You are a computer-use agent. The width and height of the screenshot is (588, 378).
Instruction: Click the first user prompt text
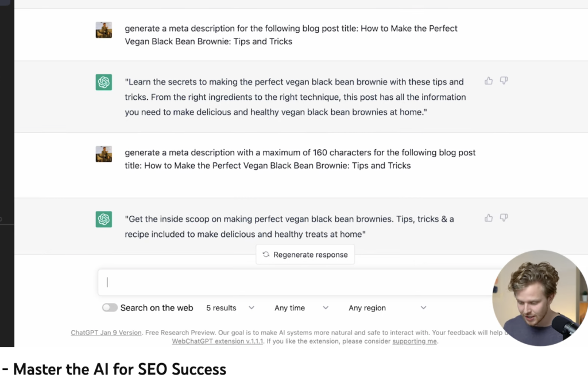click(291, 34)
